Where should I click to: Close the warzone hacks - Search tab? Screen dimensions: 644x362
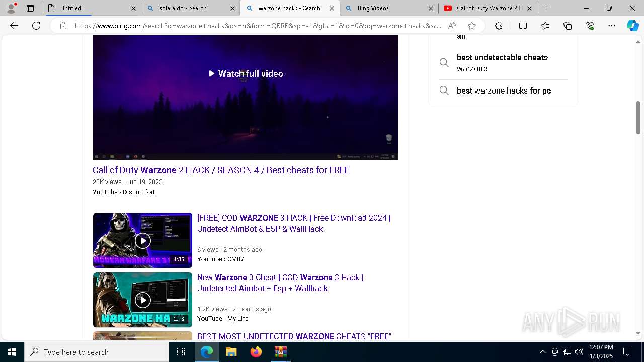tap(332, 8)
